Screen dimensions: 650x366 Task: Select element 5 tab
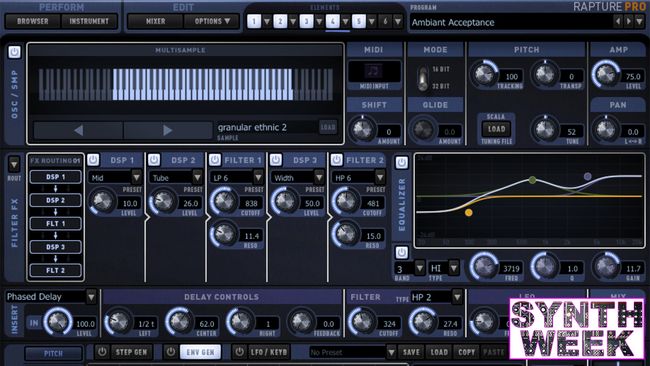[x=359, y=21]
